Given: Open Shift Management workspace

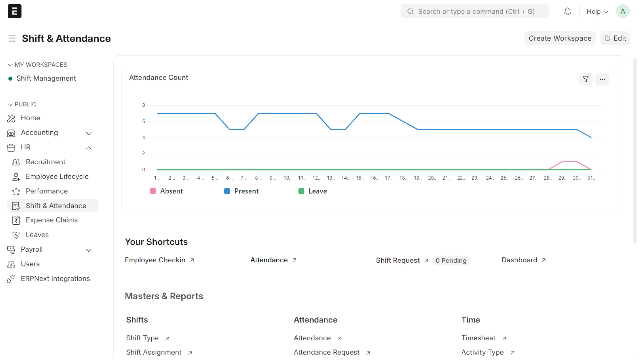Looking at the screenshot, I should tap(46, 78).
